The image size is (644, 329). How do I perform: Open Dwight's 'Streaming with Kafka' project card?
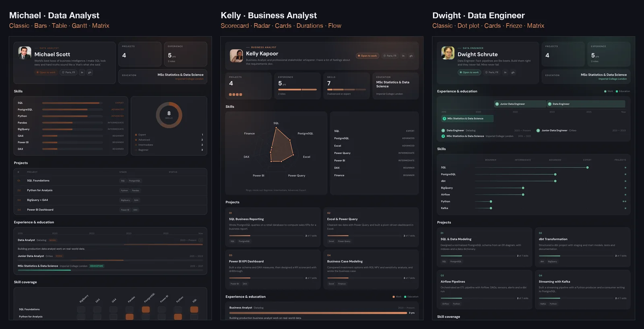pyautogui.click(x=583, y=290)
